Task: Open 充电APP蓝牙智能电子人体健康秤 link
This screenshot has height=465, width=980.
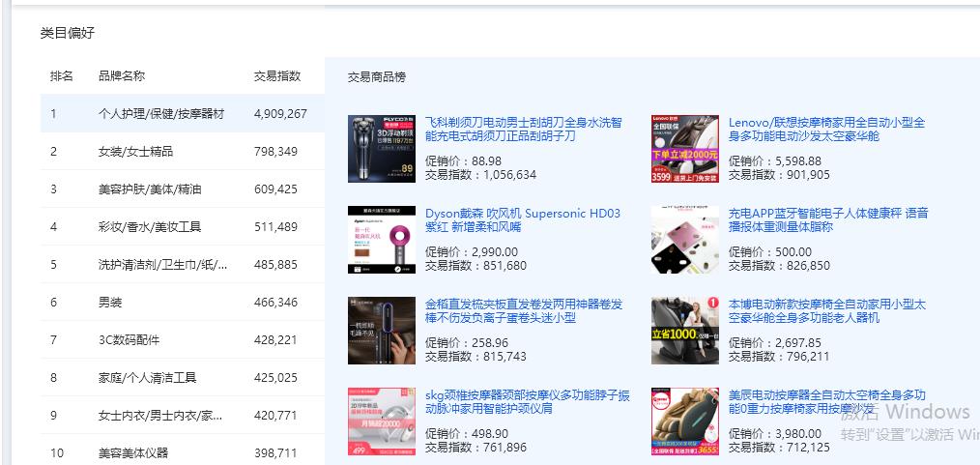Action: point(828,220)
